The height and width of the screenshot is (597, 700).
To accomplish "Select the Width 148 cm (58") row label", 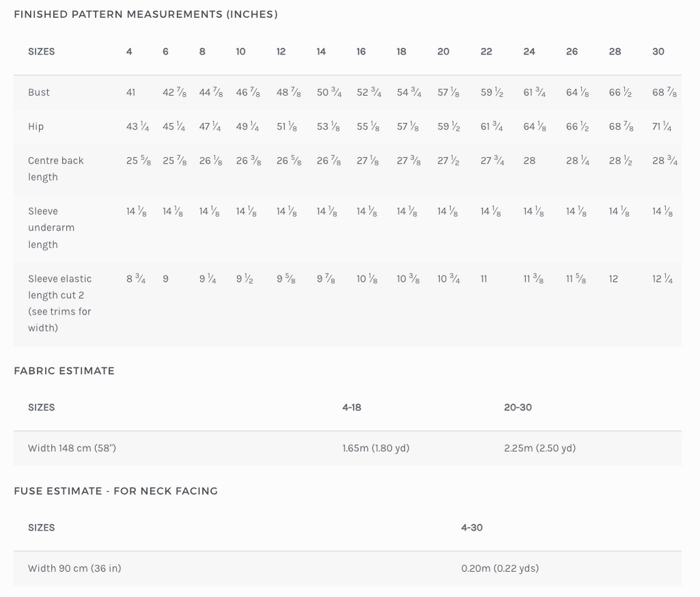I will tap(72, 448).
